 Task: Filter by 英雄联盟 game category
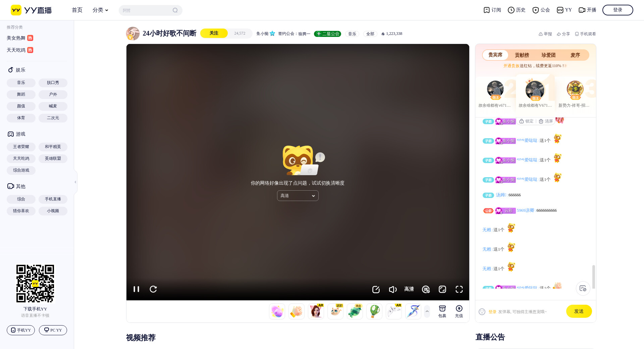click(53, 159)
